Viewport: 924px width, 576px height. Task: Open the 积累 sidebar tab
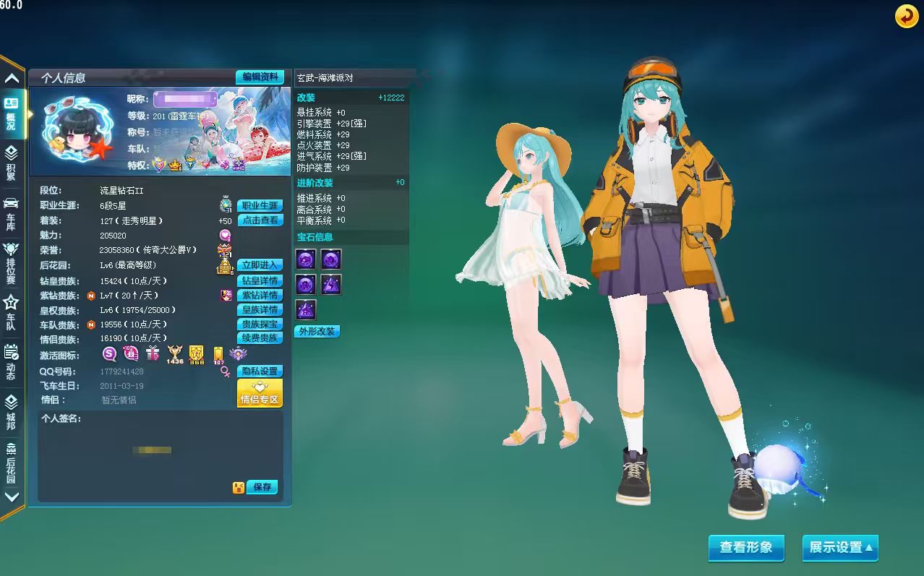tap(12, 163)
